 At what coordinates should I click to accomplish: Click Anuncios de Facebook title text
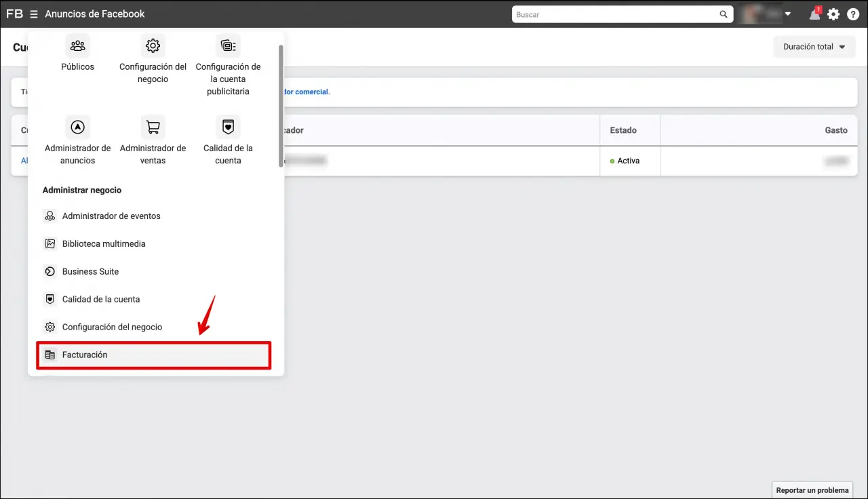click(x=95, y=14)
